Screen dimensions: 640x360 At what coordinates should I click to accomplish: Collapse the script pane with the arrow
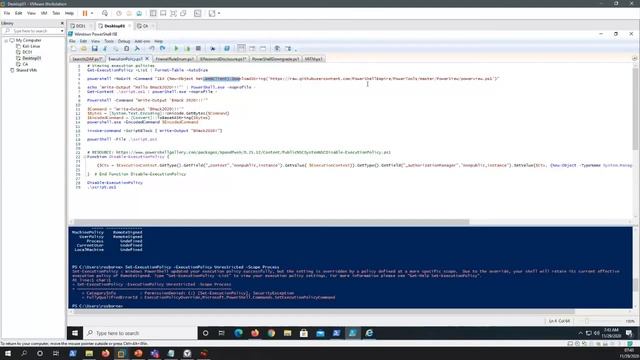(x=634, y=58)
